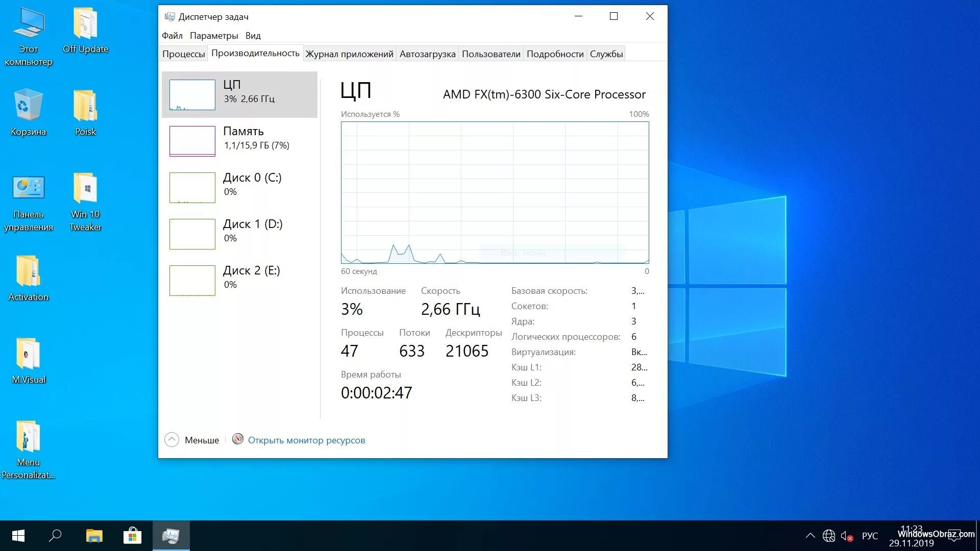Expand the hidden system tray icons
This screenshot has width=980, height=551.
point(810,536)
